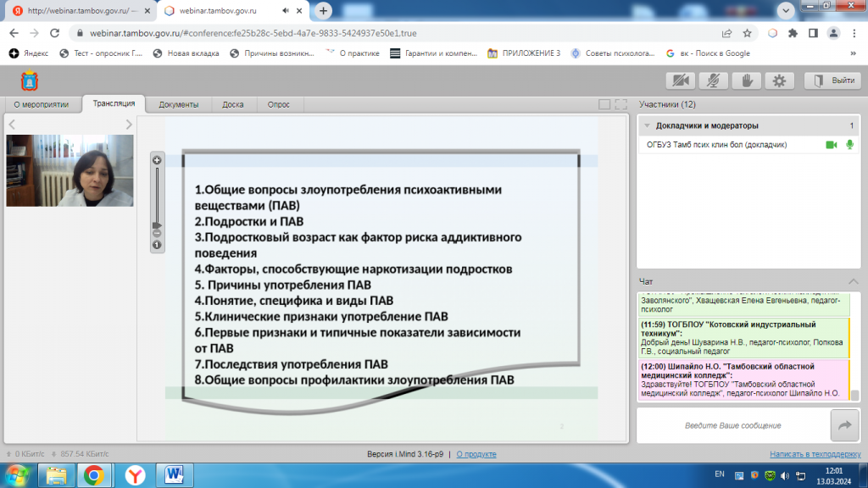Open the Chrome three-dot menu
Image resolution: width=868 pixels, height=488 pixels.
854,33
